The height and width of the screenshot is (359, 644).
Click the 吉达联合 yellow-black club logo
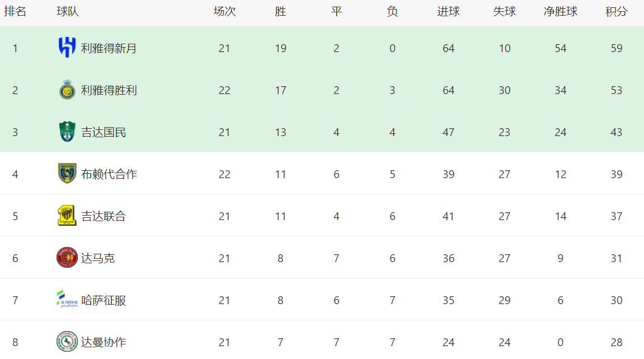67,215
